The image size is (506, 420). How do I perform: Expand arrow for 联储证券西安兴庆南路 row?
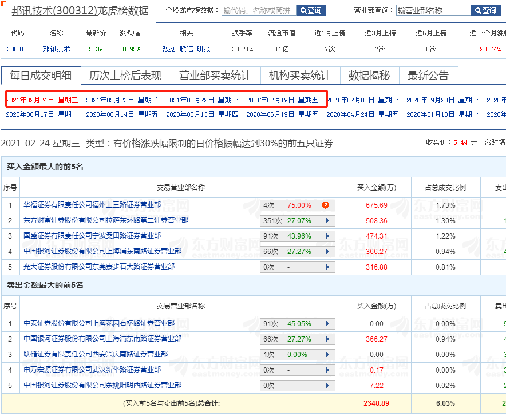click(x=327, y=355)
